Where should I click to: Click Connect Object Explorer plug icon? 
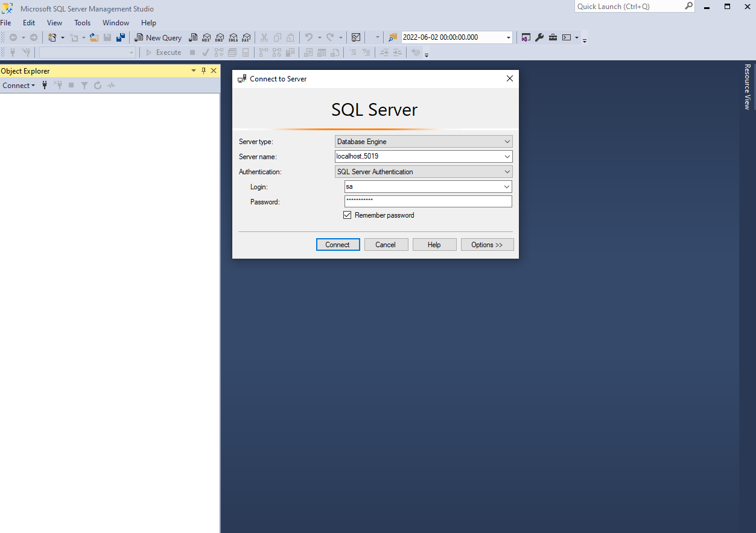point(45,86)
